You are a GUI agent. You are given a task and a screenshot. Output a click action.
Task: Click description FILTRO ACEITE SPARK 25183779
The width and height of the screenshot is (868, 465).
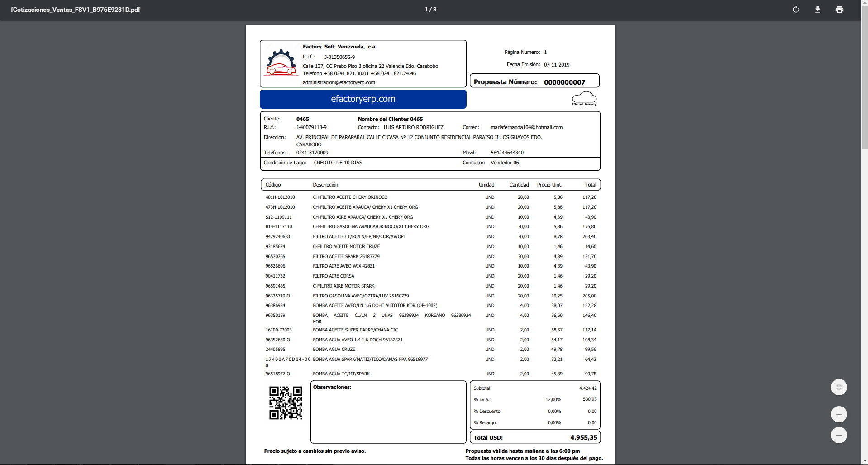346,257
